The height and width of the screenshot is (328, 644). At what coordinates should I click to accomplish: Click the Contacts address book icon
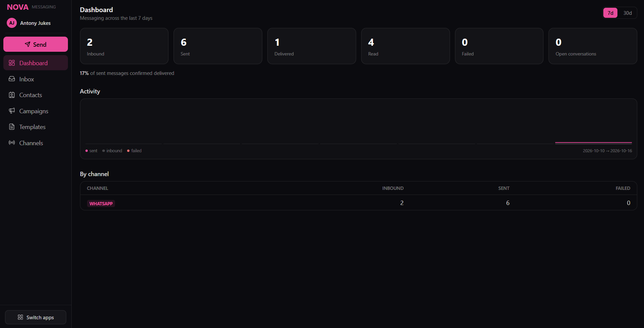point(12,95)
